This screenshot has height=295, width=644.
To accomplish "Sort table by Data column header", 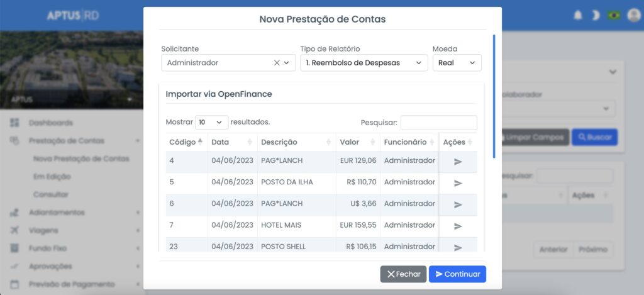I will coord(231,142).
